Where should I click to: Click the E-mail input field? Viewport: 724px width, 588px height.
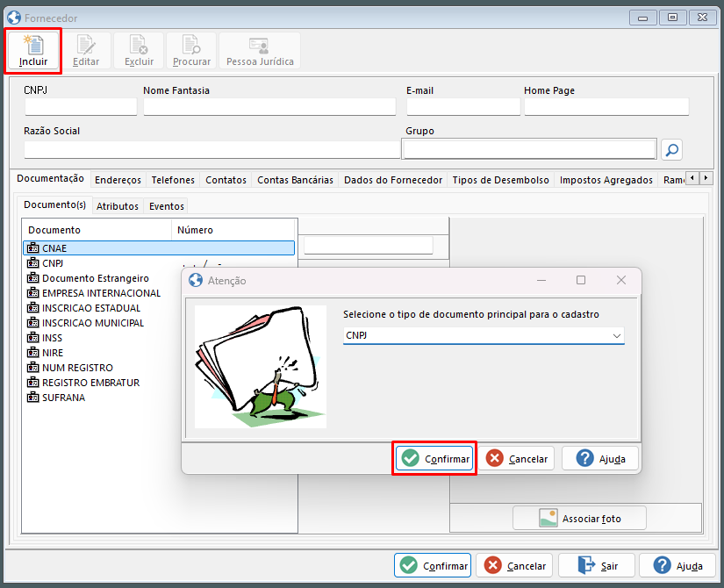coord(463,107)
